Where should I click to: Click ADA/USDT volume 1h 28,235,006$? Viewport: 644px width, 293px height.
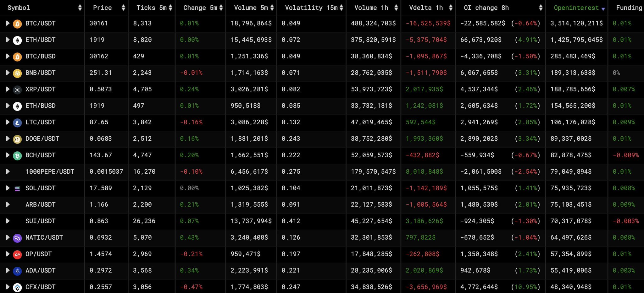tap(371, 271)
